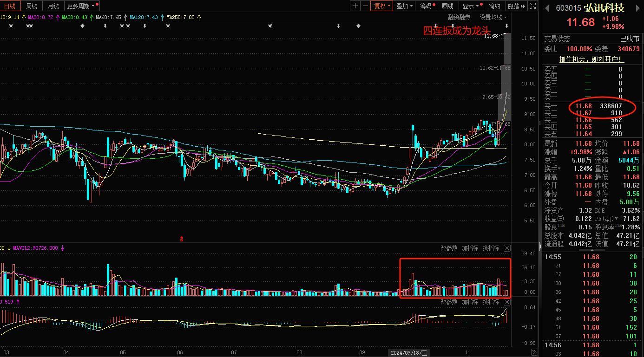
Task: Click 买五 volume 299
Action: point(617,134)
